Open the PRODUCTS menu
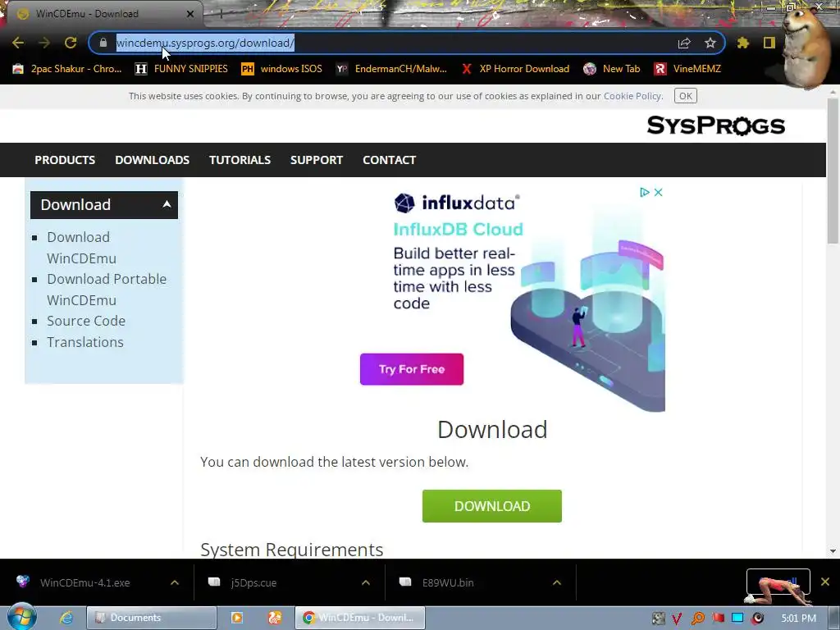 click(x=65, y=160)
